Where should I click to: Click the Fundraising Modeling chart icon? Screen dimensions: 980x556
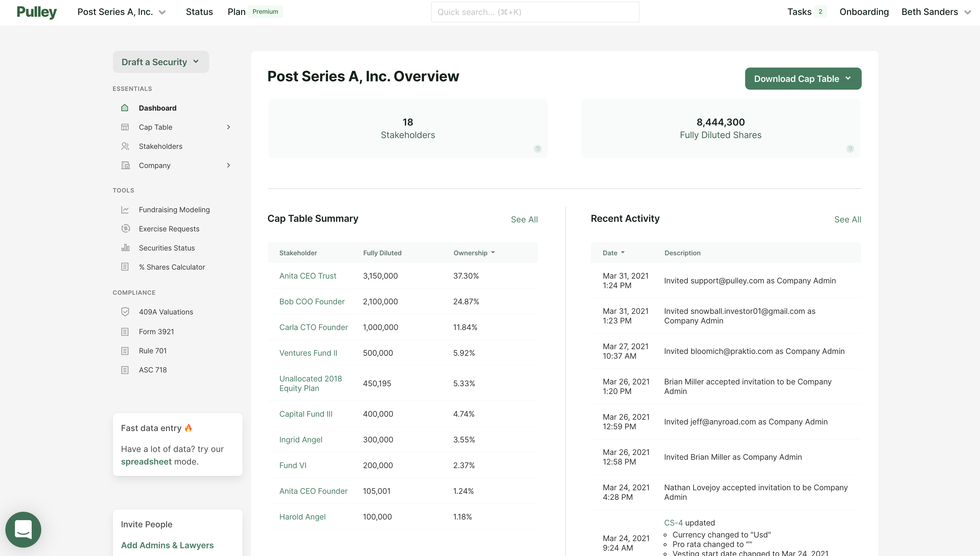[125, 210]
